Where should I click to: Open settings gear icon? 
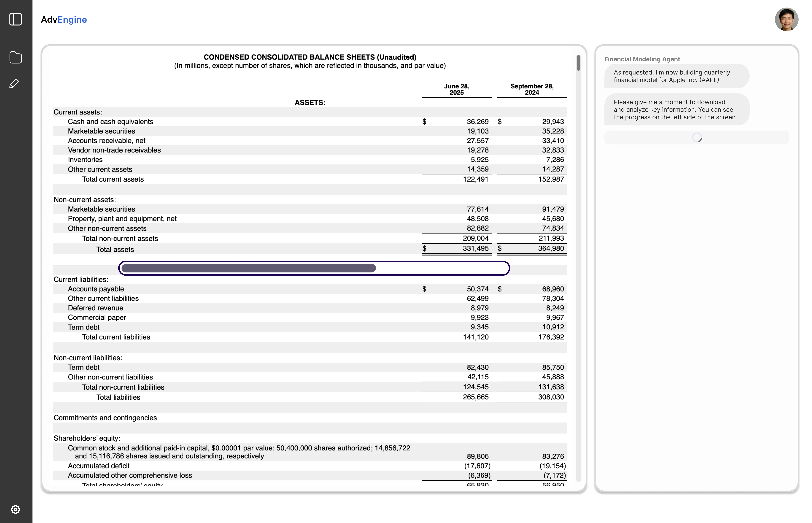(16, 509)
